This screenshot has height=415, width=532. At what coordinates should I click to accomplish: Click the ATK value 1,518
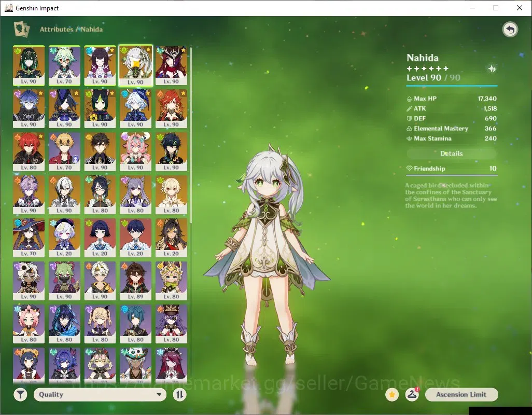click(x=490, y=108)
